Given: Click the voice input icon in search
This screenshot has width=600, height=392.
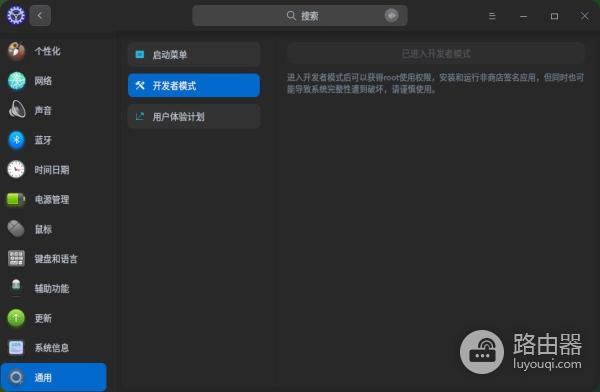Looking at the screenshot, I should pos(391,16).
